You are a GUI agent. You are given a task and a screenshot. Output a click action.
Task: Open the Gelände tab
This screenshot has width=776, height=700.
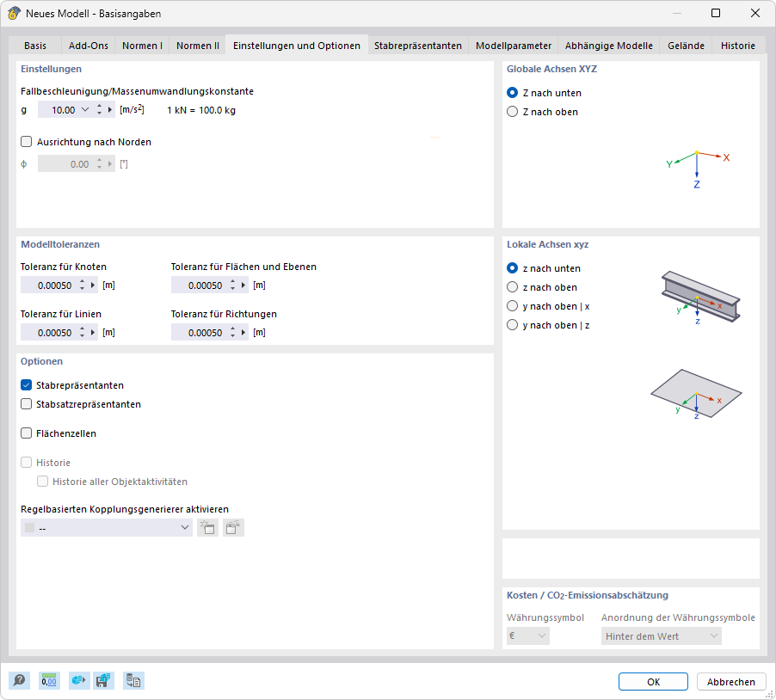tap(686, 45)
